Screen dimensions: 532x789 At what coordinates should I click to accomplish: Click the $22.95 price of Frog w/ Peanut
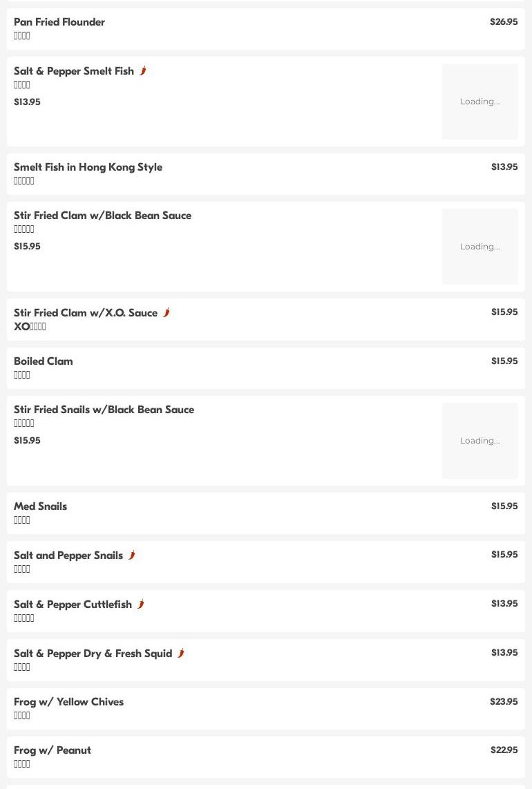(504, 750)
